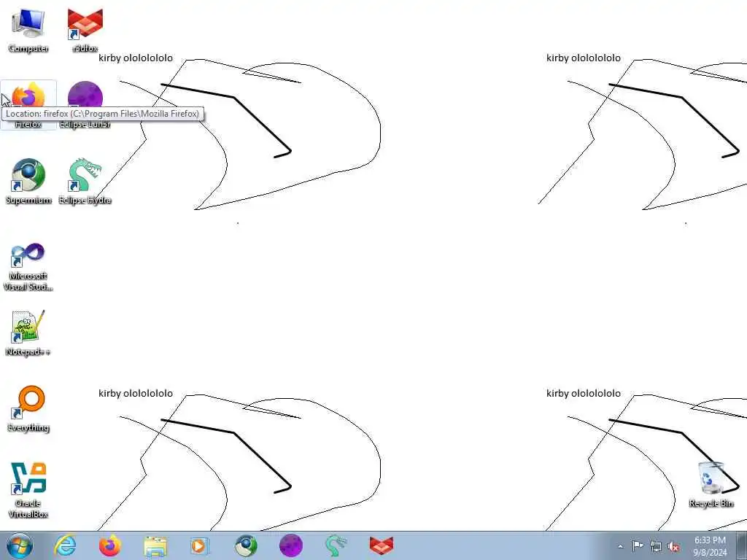Viewport: 747px width, 560px height.
Task: Open Windows Media Player from the taskbar
Action: tap(200, 545)
